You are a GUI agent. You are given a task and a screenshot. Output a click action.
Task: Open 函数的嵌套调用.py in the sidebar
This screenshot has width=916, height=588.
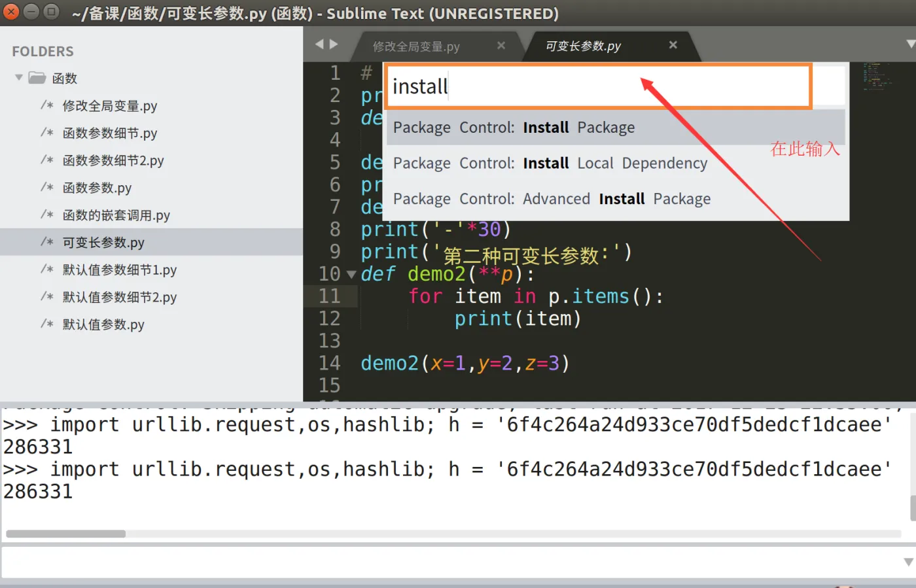point(116,216)
